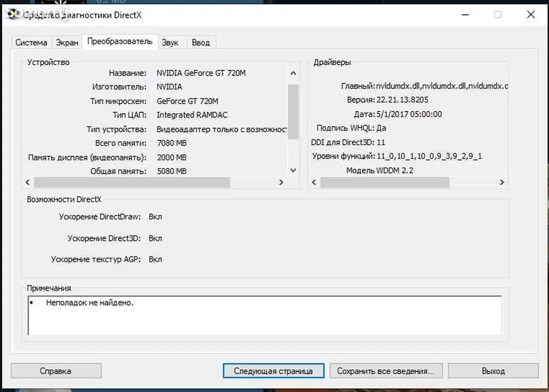The width and height of the screenshot is (549, 392).
Task: Click the Изготовитель value NVIDIA
Action: point(169,87)
